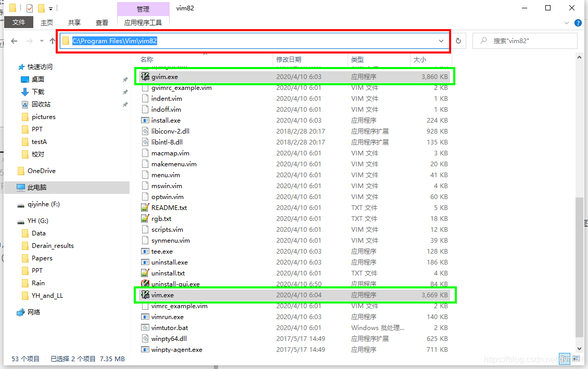Select the YH (G:) drive
This screenshot has width=588, height=369.
tap(37, 221)
